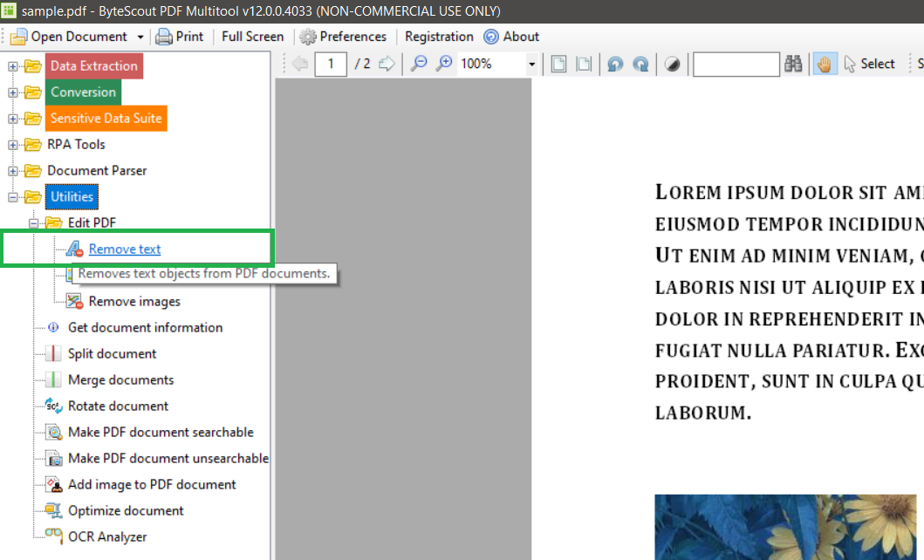
Task: Click the Merge documents icon
Action: click(x=53, y=379)
